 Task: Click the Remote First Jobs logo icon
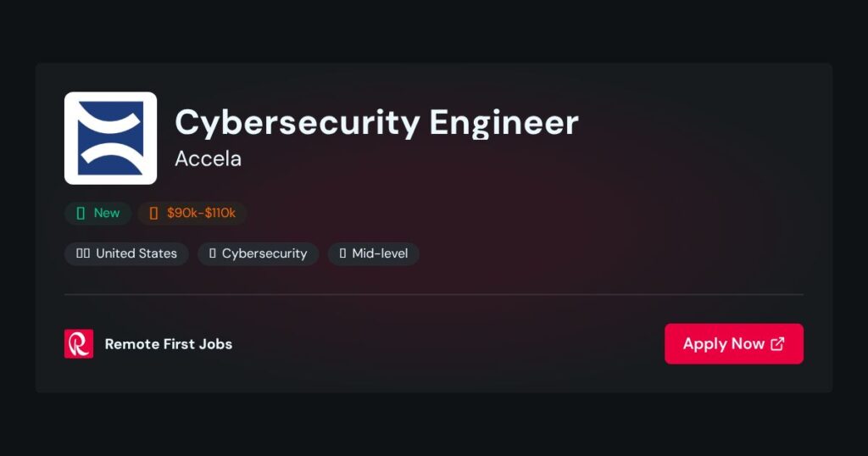click(79, 343)
